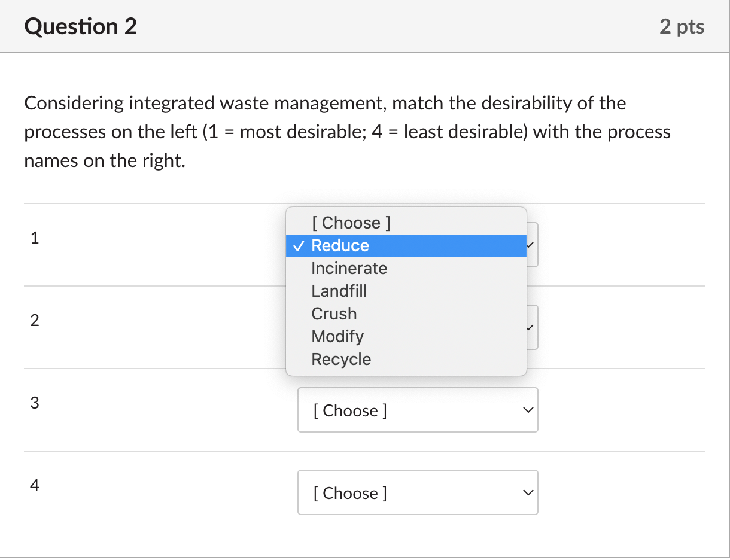Open the [ Choose ] dropdown for row 3

(417, 410)
